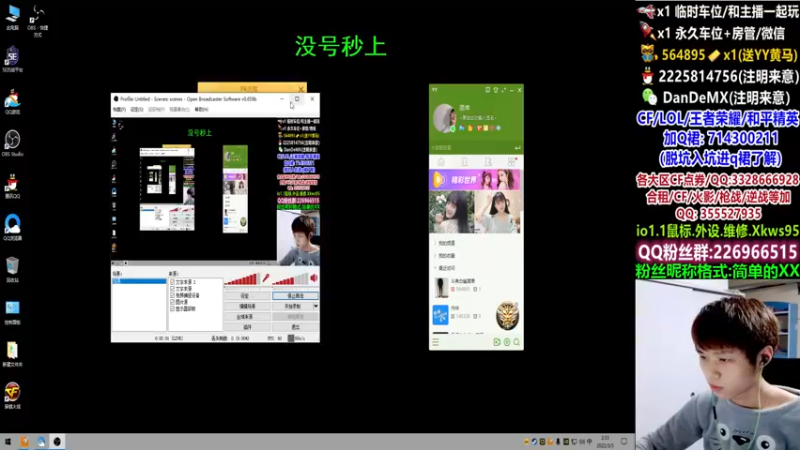Open fourth OBS menu bar item
This screenshot has width=800, height=450.
coord(180,109)
